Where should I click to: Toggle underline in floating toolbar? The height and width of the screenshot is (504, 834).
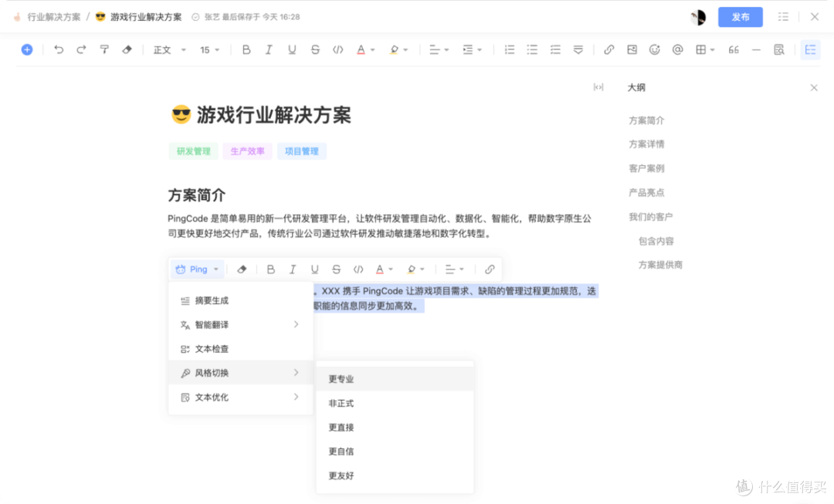pyautogui.click(x=314, y=269)
